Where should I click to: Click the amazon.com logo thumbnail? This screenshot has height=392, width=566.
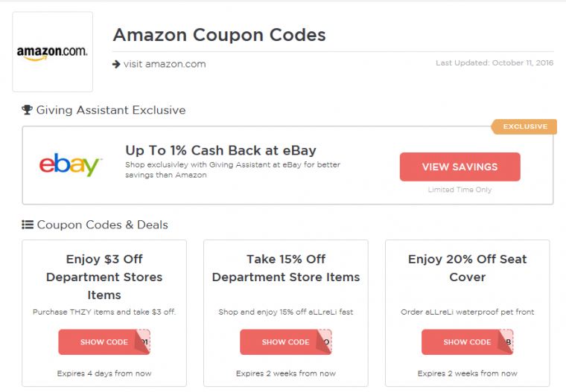(x=52, y=52)
